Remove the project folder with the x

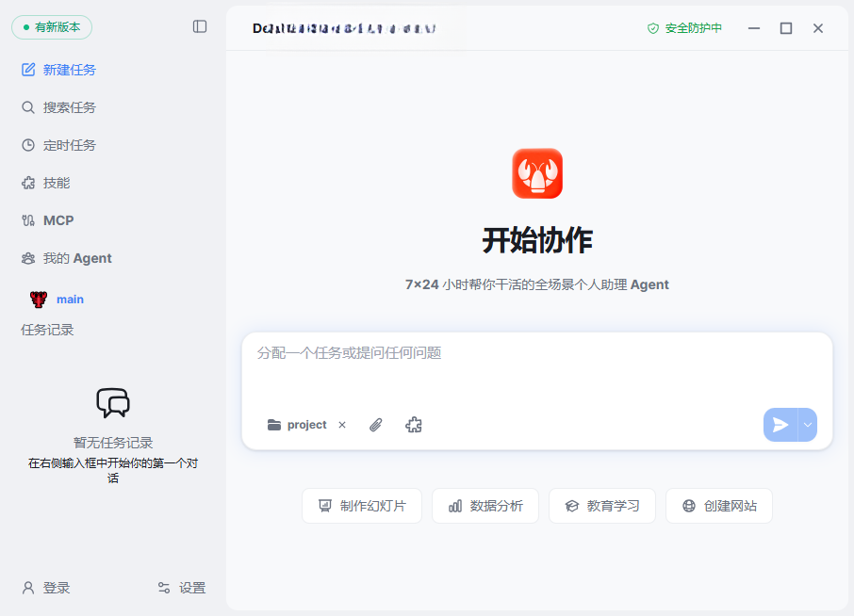click(342, 425)
